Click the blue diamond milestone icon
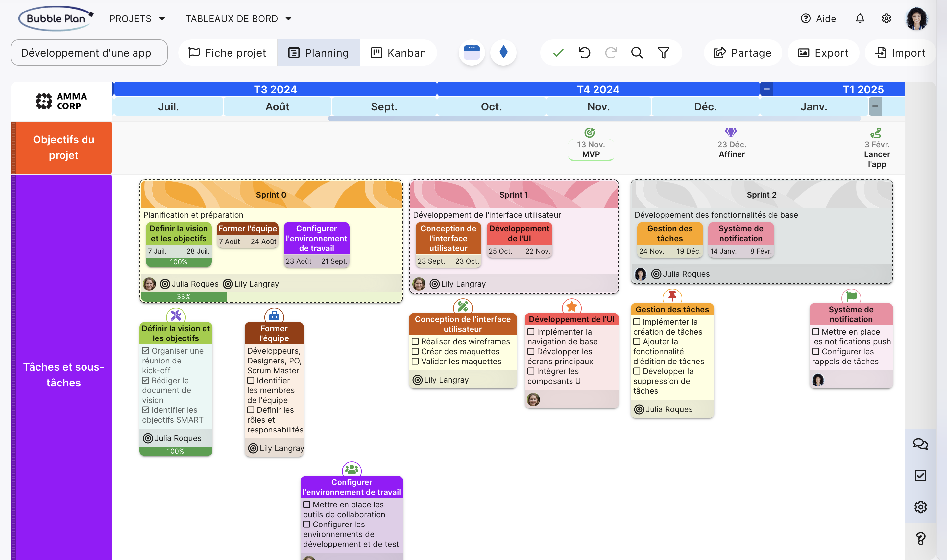The width and height of the screenshot is (947, 560). [503, 53]
